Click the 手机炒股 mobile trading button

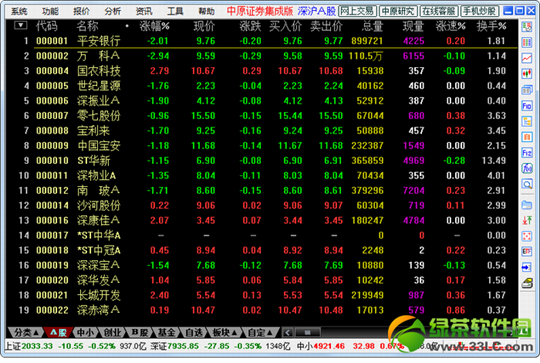pos(479,11)
